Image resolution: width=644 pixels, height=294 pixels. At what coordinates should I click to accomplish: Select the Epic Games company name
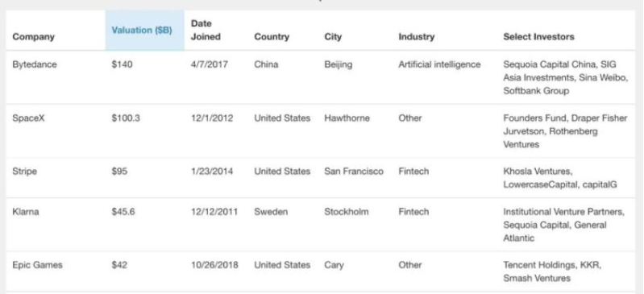tap(37, 265)
